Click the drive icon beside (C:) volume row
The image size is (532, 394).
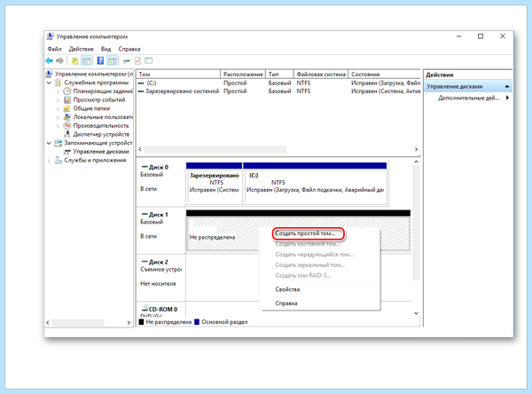click(x=141, y=83)
